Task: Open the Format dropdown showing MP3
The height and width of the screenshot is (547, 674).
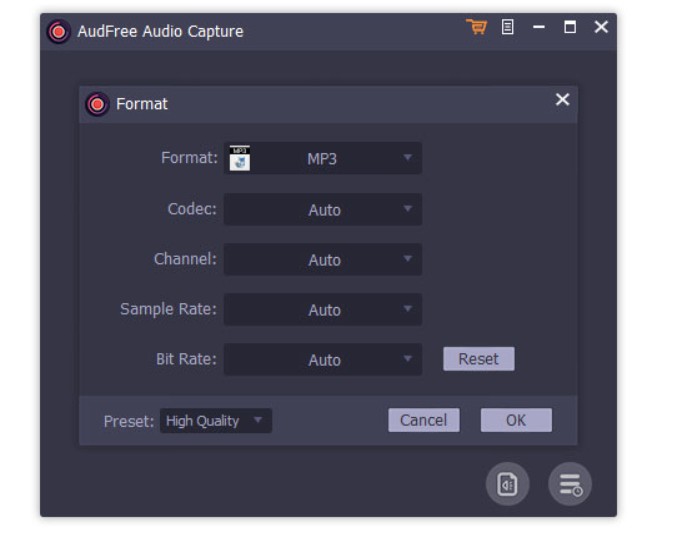Action: point(323,158)
